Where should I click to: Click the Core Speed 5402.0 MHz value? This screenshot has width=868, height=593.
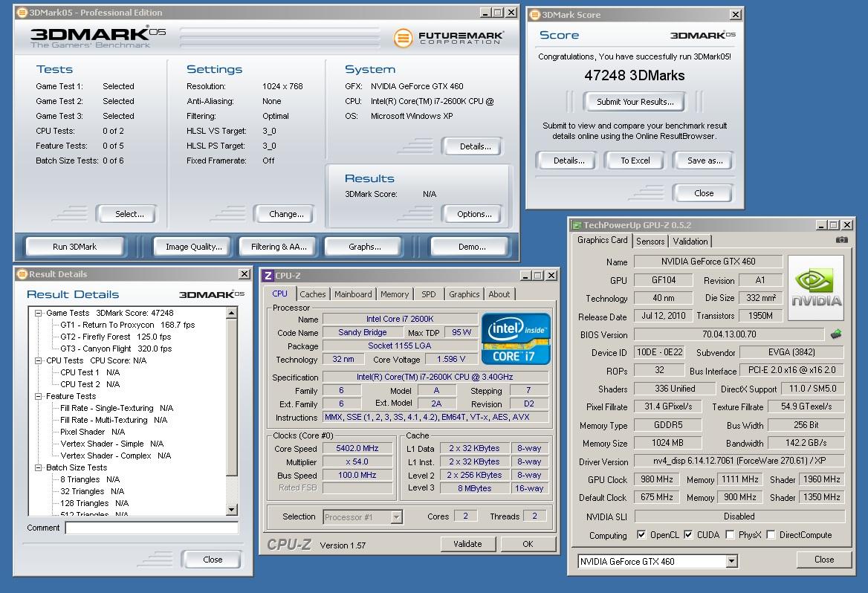pyautogui.click(x=357, y=449)
